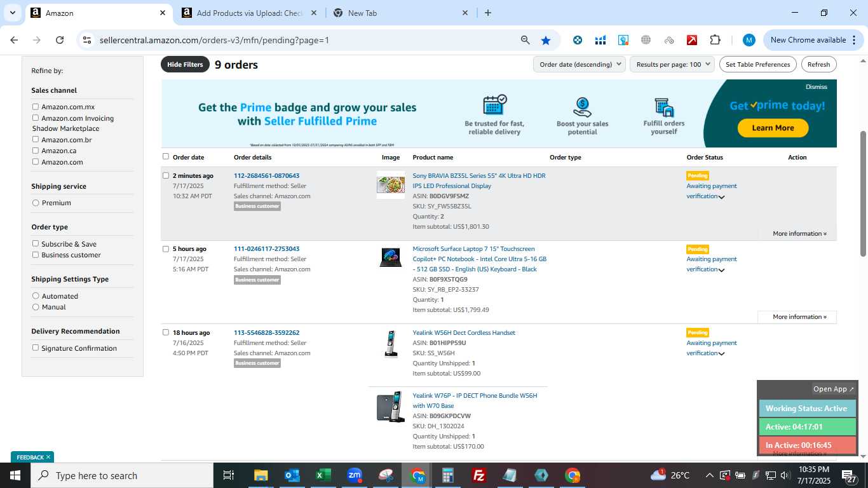Dismiss the Prime banner
The image size is (868, 488).
coord(817,87)
